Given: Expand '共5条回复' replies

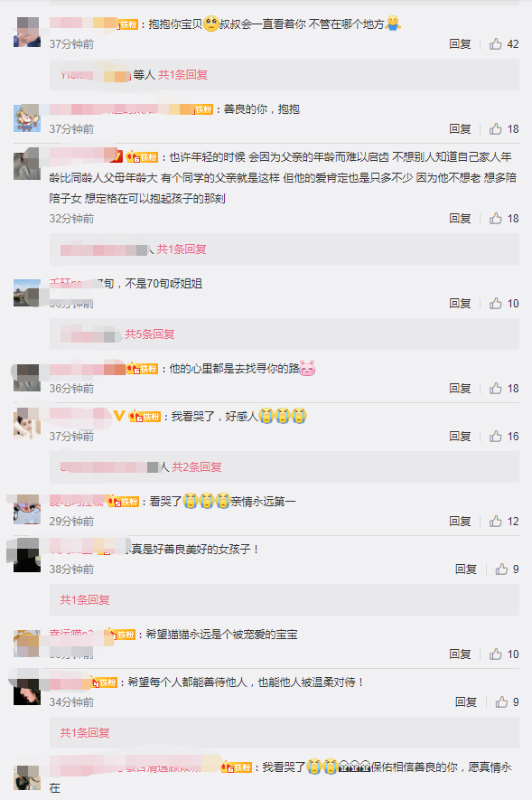Looking at the screenshot, I should [150, 334].
